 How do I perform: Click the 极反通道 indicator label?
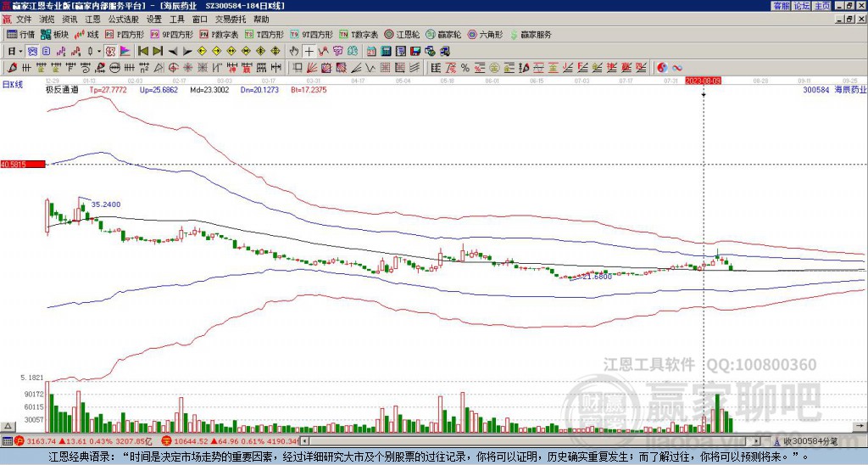pyautogui.click(x=62, y=90)
